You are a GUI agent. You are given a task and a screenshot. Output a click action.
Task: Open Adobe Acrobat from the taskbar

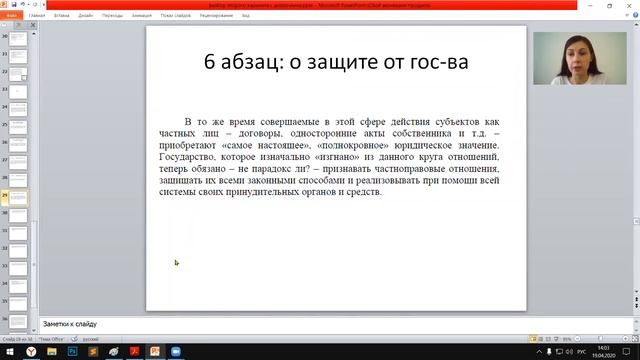(134, 351)
